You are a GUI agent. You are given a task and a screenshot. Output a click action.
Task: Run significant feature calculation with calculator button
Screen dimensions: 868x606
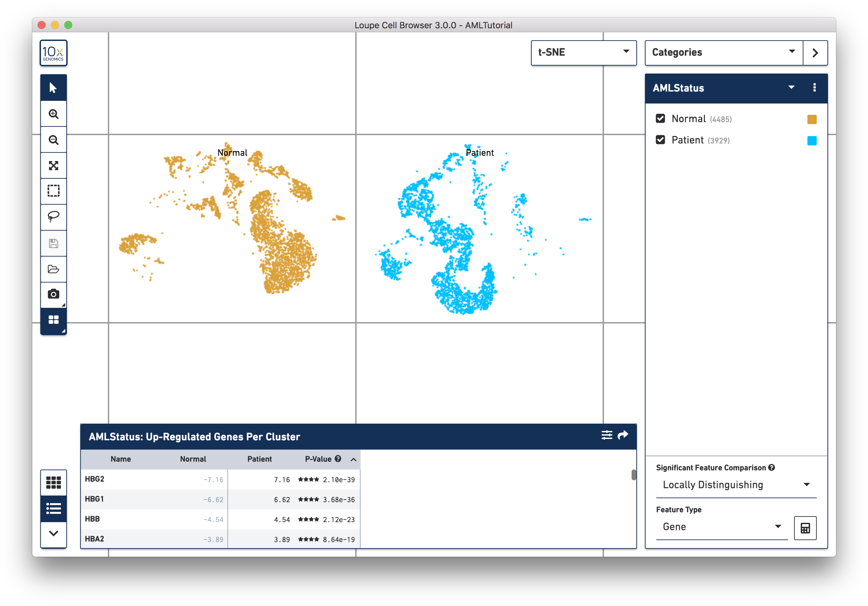pos(805,527)
